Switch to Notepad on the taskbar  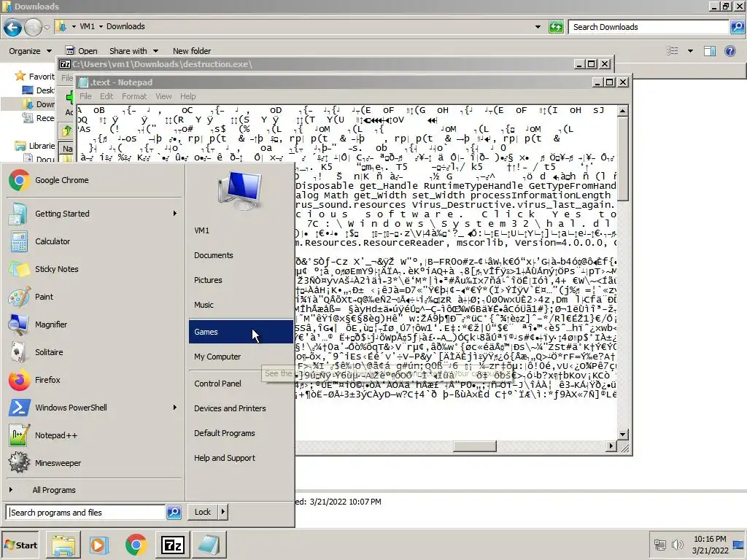pos(209,545)
